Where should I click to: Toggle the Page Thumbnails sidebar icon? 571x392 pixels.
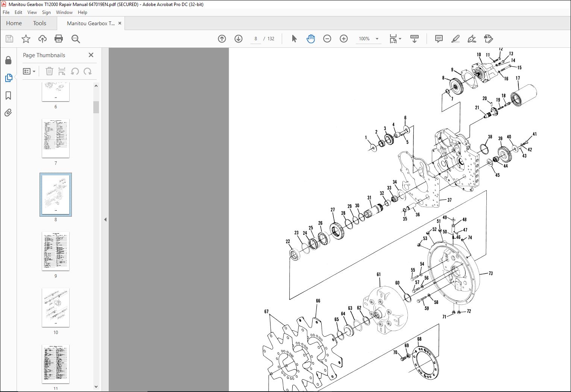tap(8, 78)
